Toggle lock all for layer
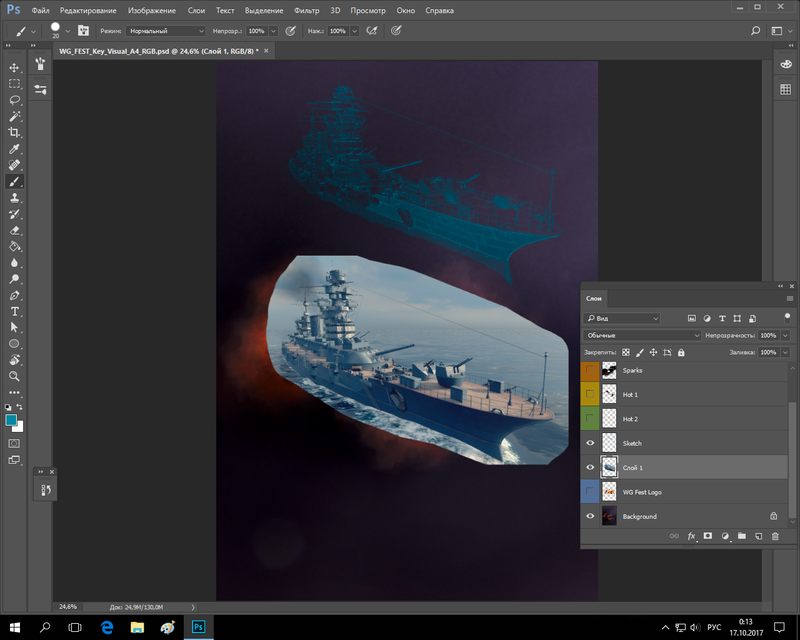Screen dimensions: 800x640 point(681,352)
